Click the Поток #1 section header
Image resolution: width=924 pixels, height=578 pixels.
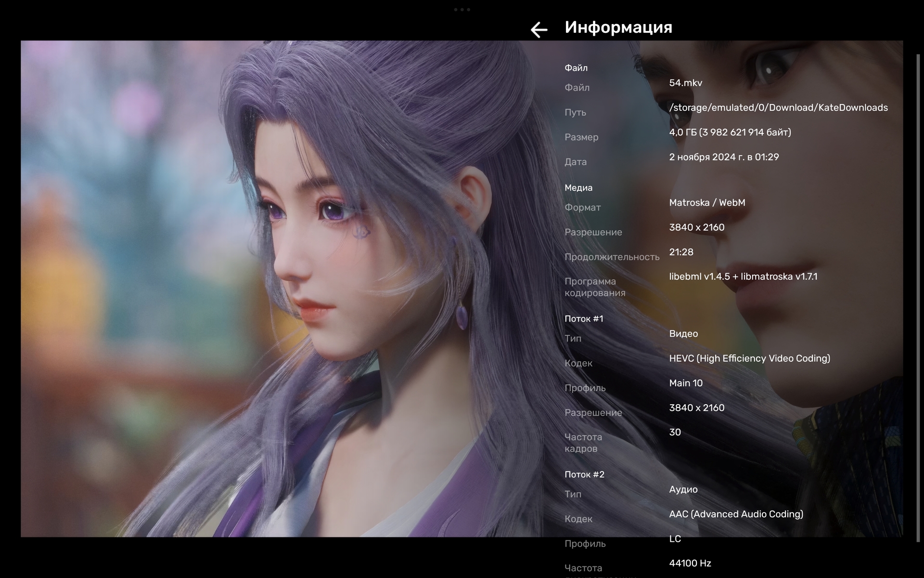[583, 319]
